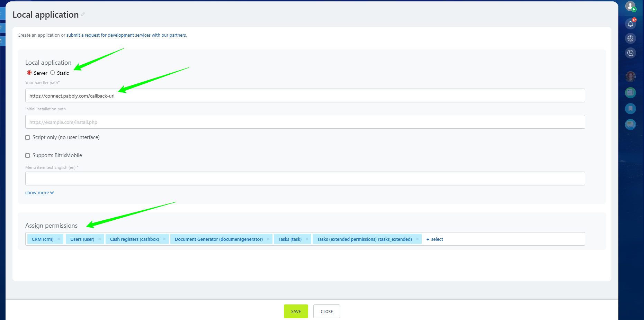The width and height of the screenshot is (644, 320).
Task: Open the + select permissions dropdown
Action: click(435, 239)
